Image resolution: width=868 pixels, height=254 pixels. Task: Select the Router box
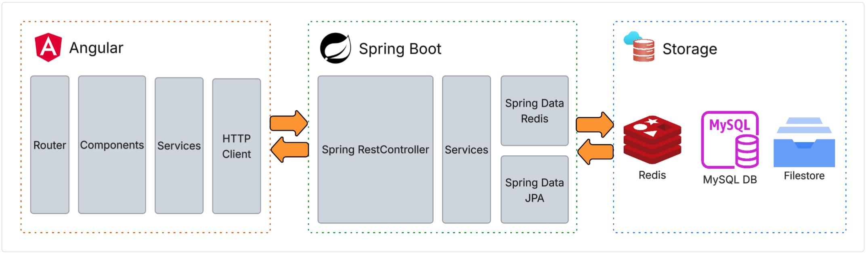point(50,145)
